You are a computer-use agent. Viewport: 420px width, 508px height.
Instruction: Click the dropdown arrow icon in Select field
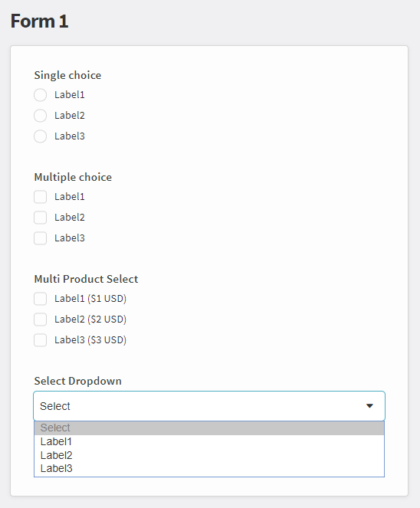point(369,406)
